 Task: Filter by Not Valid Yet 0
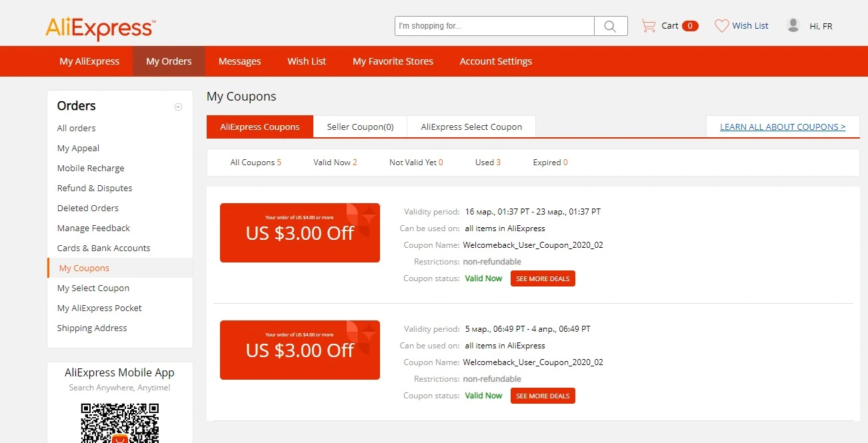tap(416, 163)
